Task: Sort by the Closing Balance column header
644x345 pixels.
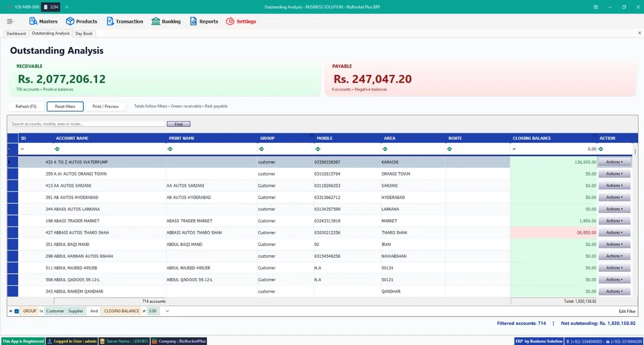Action: click(553, 138)
